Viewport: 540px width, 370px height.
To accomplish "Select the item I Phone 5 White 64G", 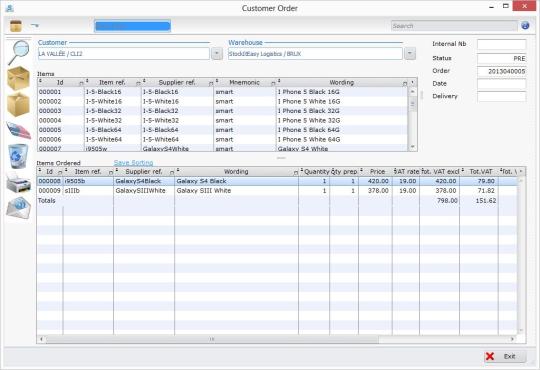I will coord(222,140).
